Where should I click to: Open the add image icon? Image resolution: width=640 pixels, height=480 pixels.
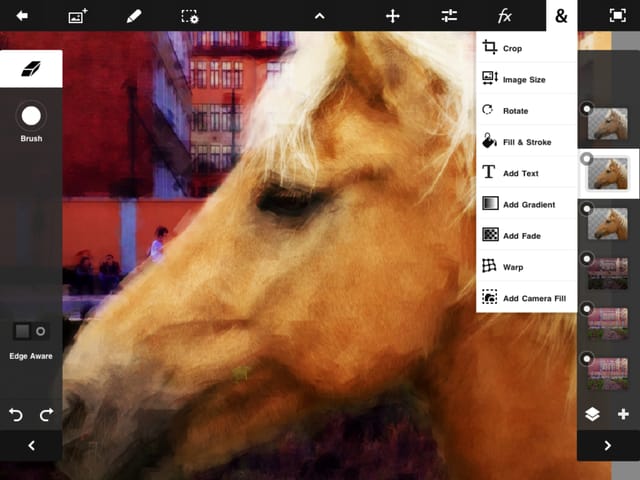point(78,16)
